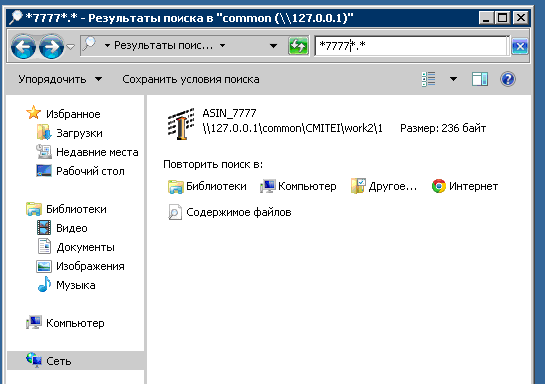Search in Содержимое файлов
This screenshot has width=545, height=384.
(230, 212)
